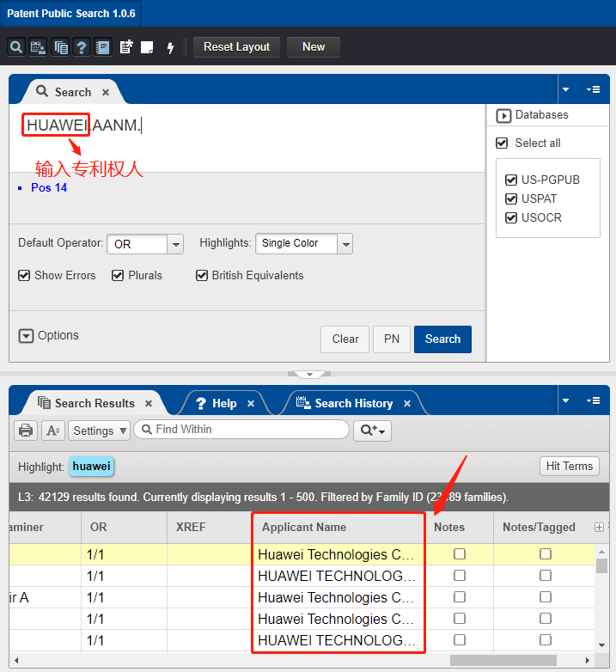The width and height of the screenshot is (616, 672).
Task: Click the add note icon in top toolbar
Action: (126, 47)
